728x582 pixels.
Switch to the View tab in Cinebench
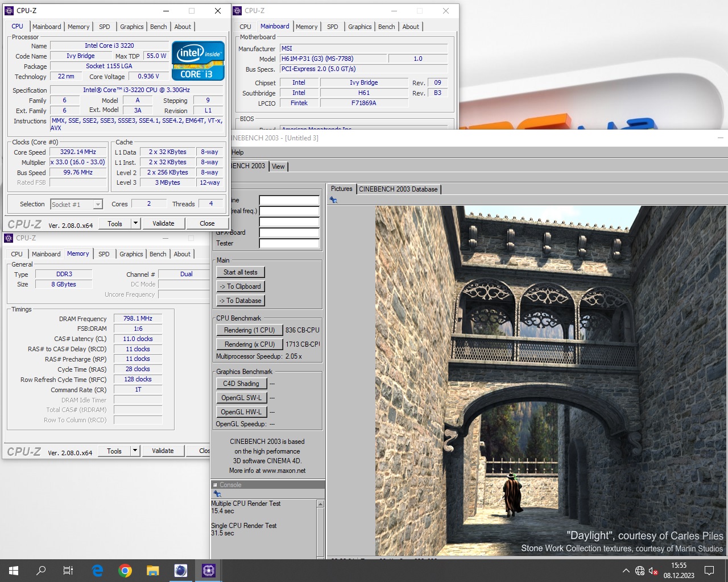tap(278, 167)
